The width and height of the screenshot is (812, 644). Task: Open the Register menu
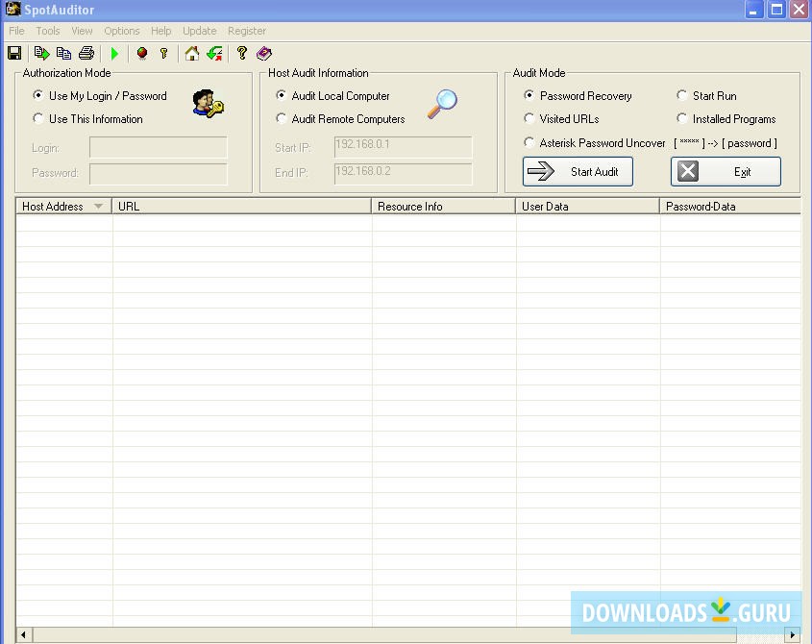click(x=247, y=31)
